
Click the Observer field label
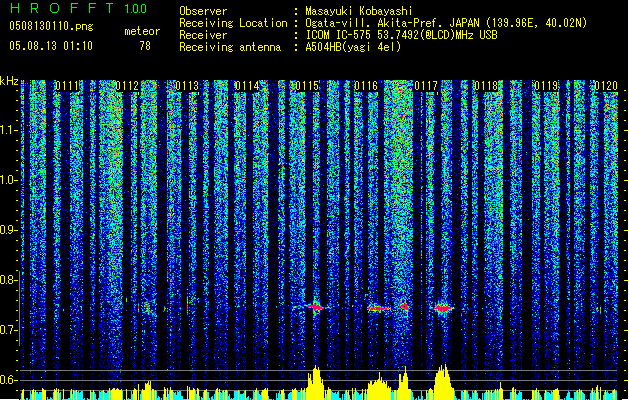coord(203,11)
